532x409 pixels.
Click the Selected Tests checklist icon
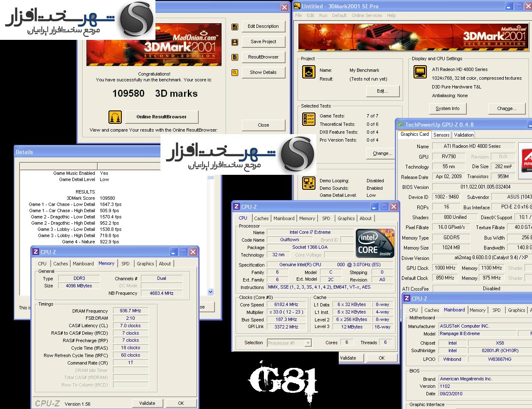tap(309, 119)
